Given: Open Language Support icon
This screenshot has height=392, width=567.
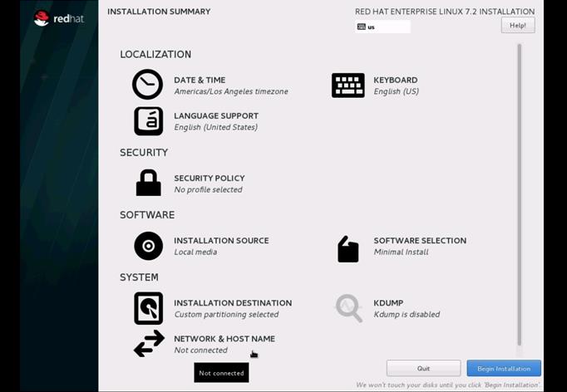Looking at the screenshot, I should tap(148, 121).
